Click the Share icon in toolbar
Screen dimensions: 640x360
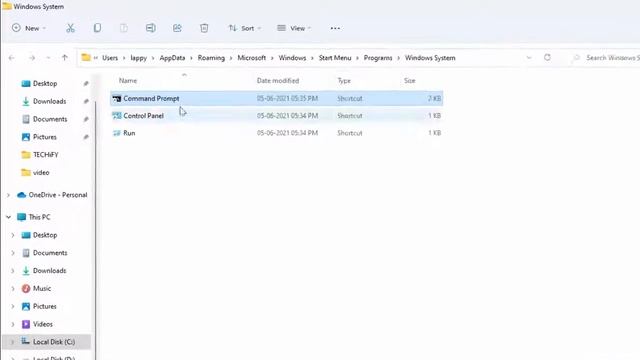coord(177,28)
